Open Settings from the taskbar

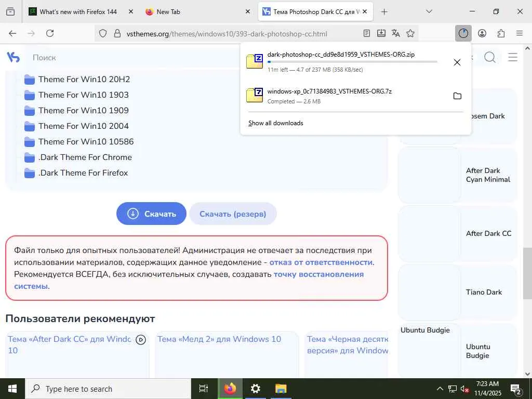point(256,389)
